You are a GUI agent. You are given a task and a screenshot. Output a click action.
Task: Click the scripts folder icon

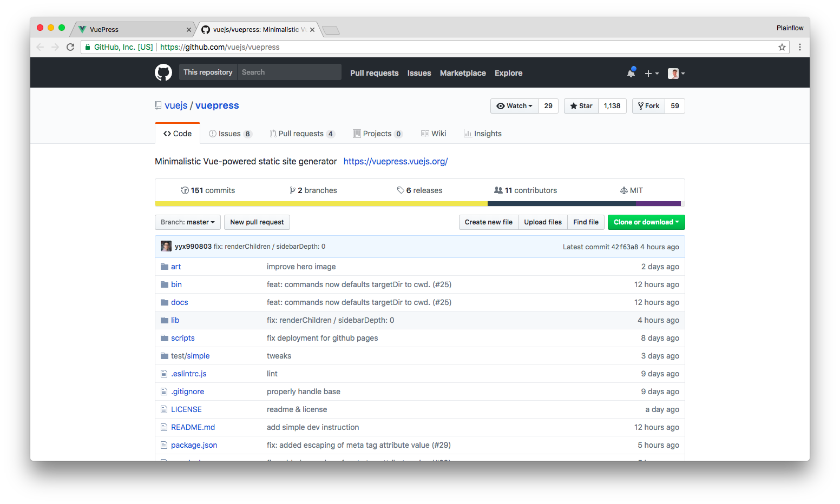(165, 338)
